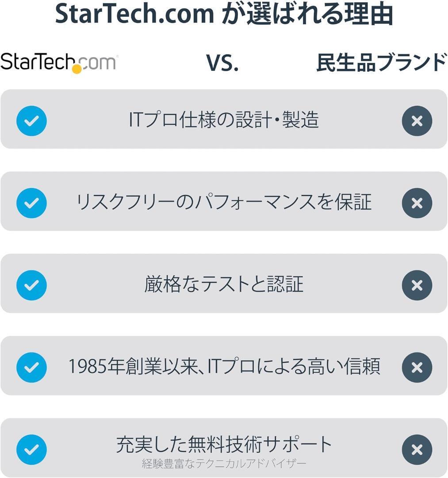Click the blue checkmark beside 充実した無料技術サポート
448x478 pixels.
(x=31, y=450)
